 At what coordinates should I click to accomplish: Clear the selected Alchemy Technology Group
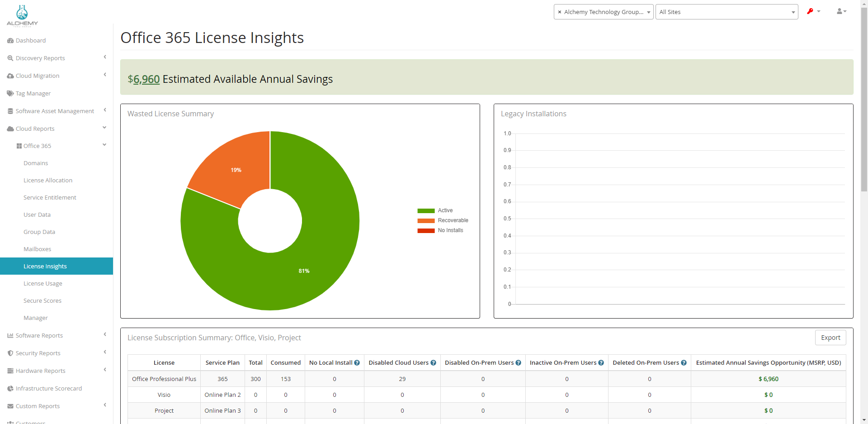click(x=560, y=12)
